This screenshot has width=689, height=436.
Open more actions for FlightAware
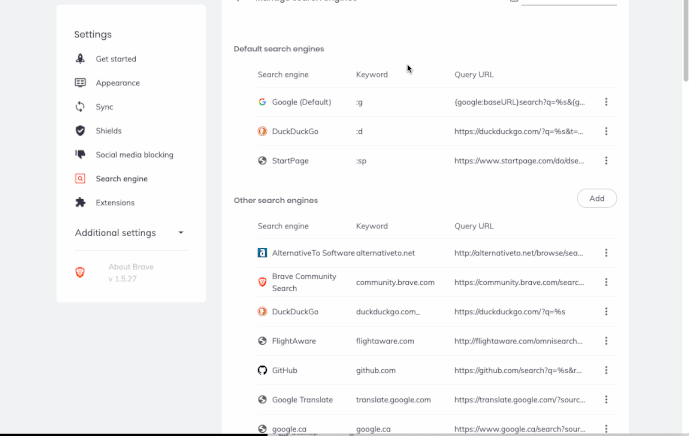[x=606, y=341]
